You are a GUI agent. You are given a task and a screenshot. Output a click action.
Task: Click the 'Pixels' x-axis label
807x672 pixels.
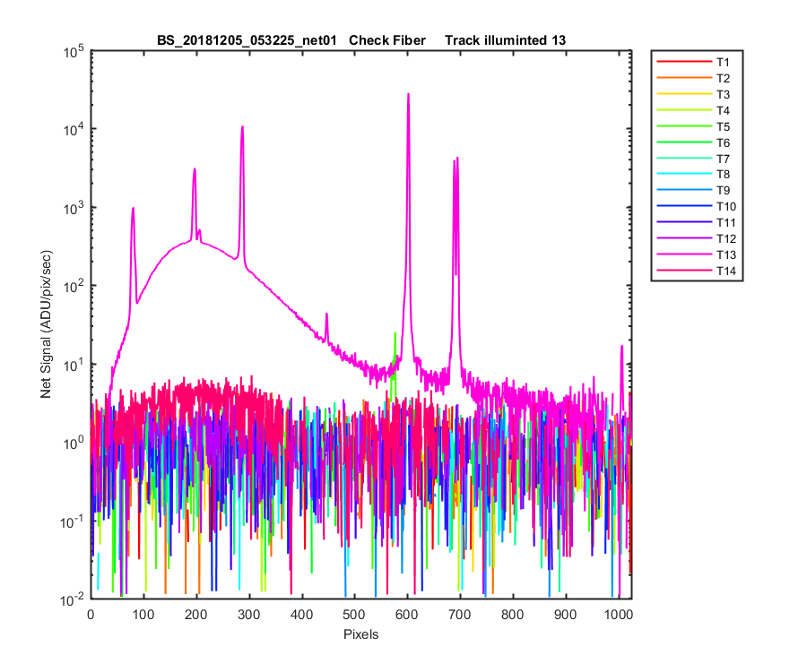point(360,634)
